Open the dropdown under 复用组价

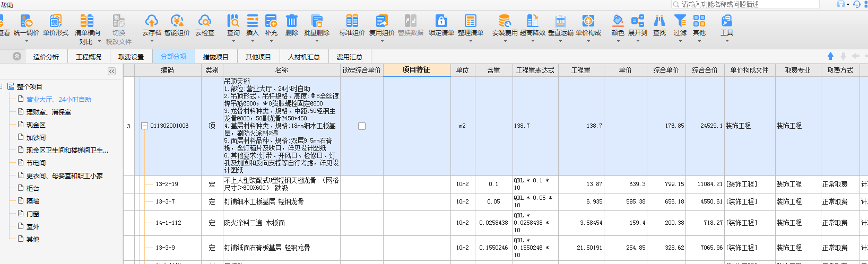(382, 41)
